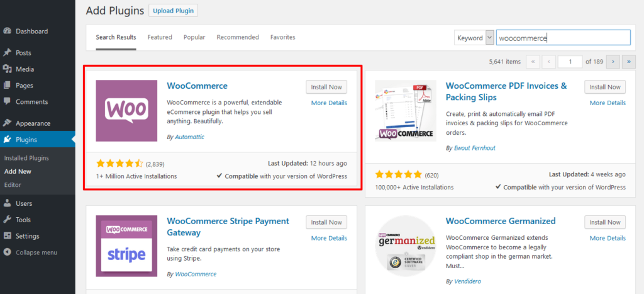
Task: Click the Posts pushpin icon
Action: click(x=7, y=53)
